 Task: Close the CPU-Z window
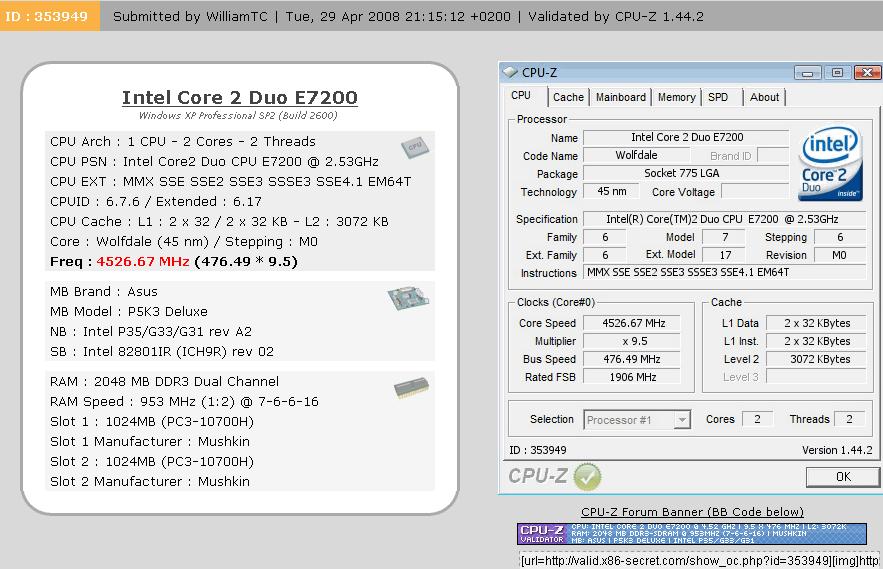(867, 73)
